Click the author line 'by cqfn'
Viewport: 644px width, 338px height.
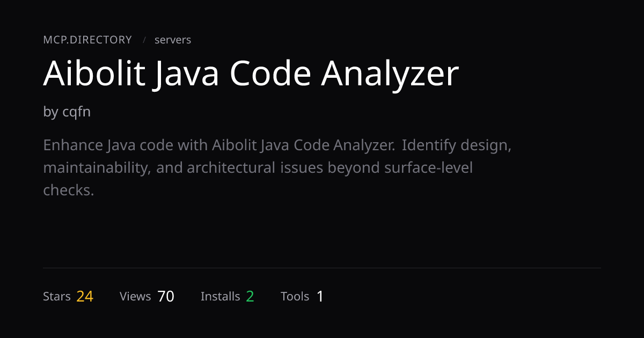[67, 112]
